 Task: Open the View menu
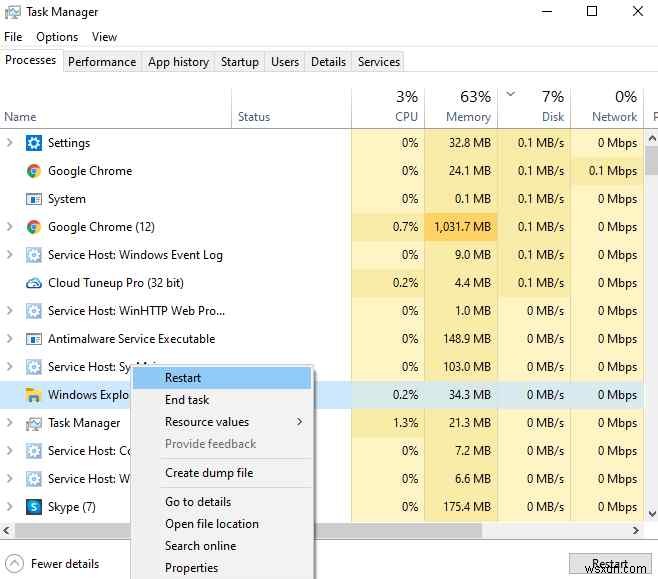104,37
